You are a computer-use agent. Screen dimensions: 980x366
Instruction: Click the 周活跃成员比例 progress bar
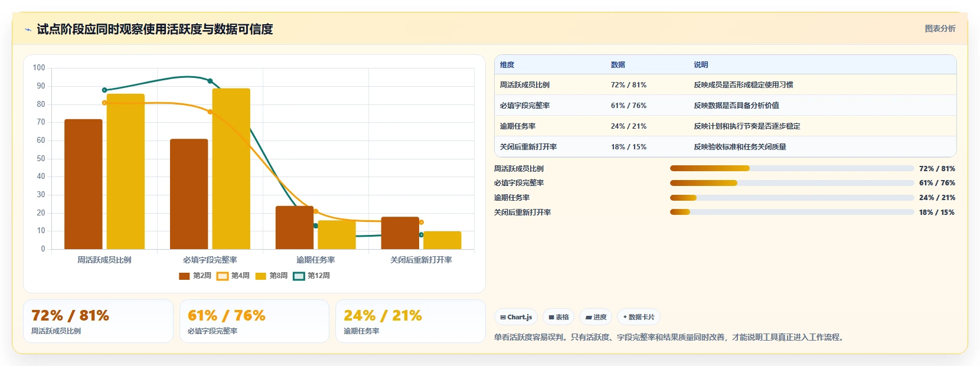[x=792, y=168]
